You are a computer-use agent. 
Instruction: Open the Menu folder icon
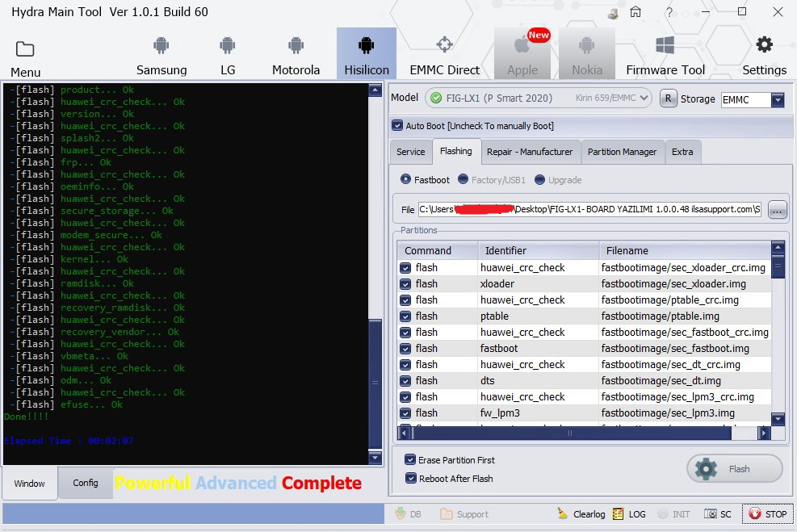(x=25, y=49)
